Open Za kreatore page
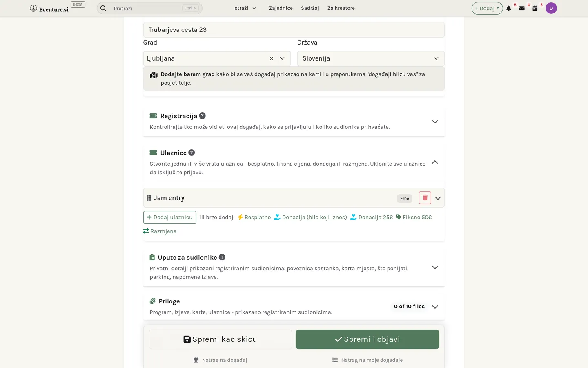 click(341, 8)
